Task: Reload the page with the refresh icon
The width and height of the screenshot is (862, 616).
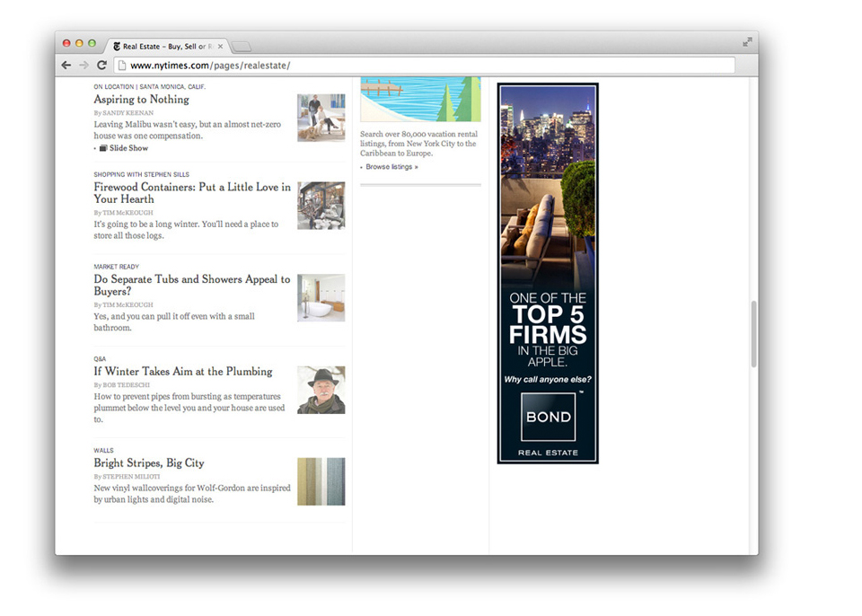Action: click(101, 65)
